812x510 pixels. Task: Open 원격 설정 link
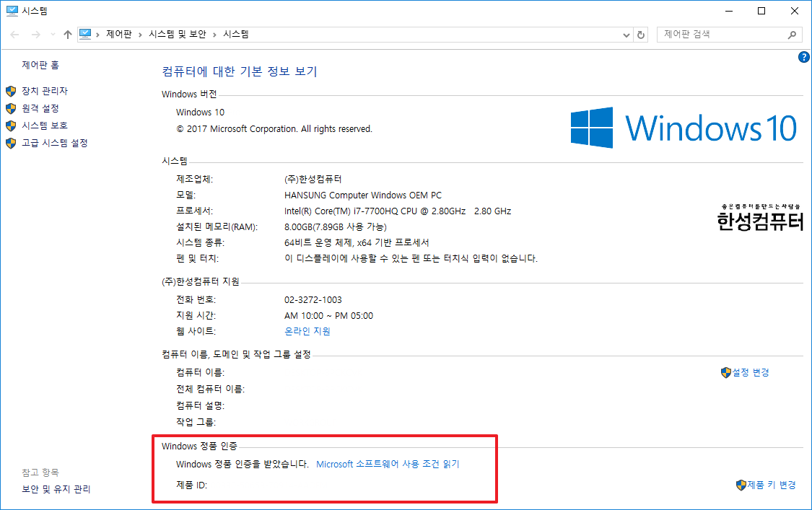point(40,108)
